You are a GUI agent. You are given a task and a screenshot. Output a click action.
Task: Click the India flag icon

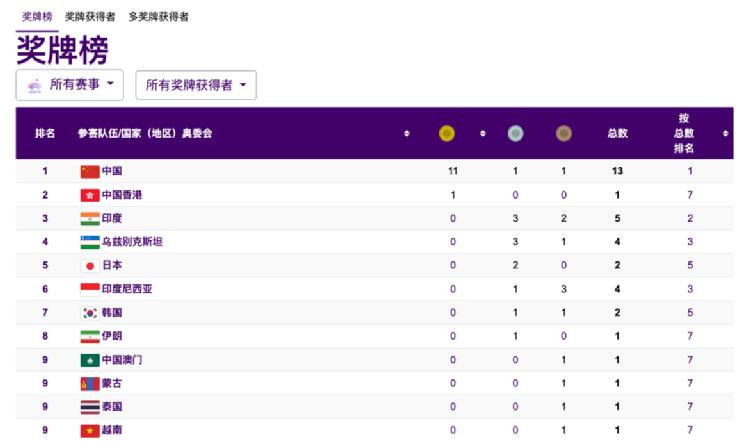coord(90,219)
